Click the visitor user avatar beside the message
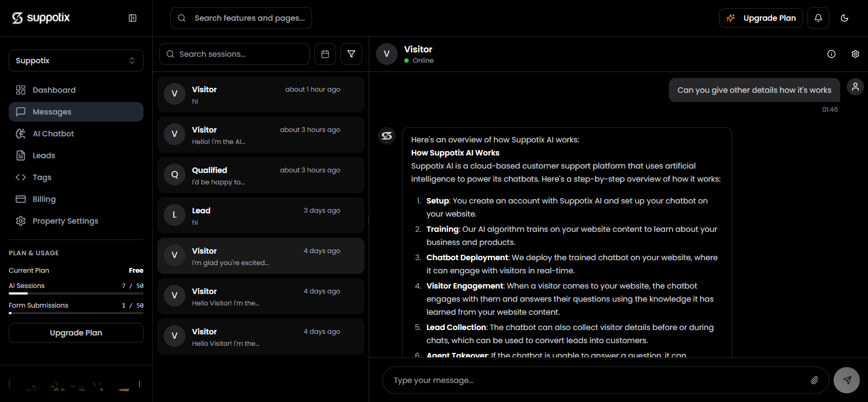This screenshot has height=402, width=868. (x=855, y=86)
